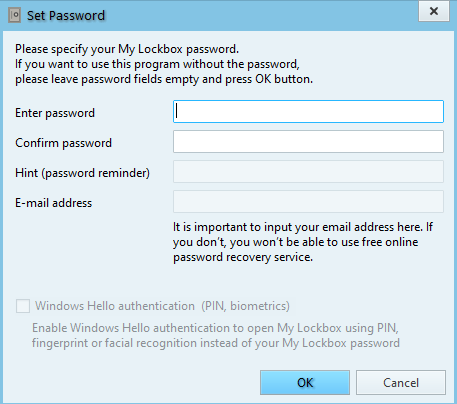Dismiss the dialog with the Cancel button

point(401,383)
